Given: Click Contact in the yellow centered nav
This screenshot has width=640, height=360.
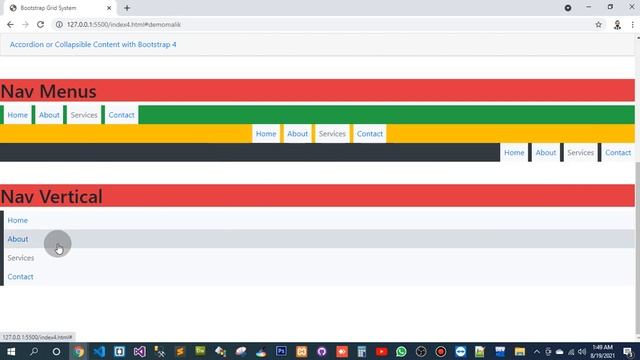Looking at the screenshot, I should pyautogui.click(x=370, y=133).
